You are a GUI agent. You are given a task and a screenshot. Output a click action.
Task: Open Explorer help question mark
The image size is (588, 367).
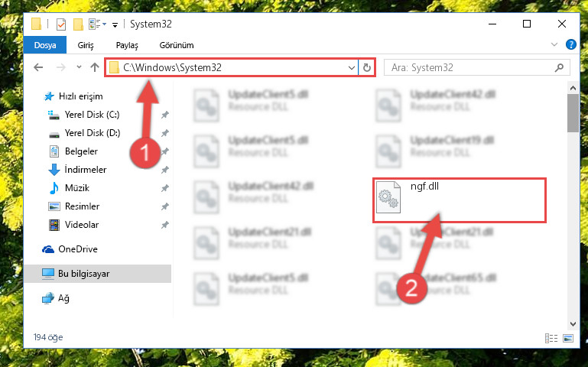coord(570,44)
